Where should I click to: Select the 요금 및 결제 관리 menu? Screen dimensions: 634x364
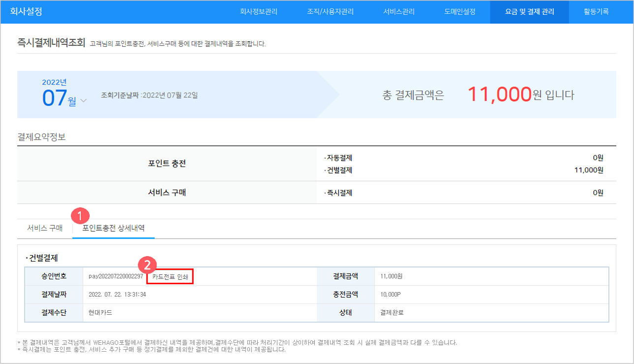(x=529, y=12)
